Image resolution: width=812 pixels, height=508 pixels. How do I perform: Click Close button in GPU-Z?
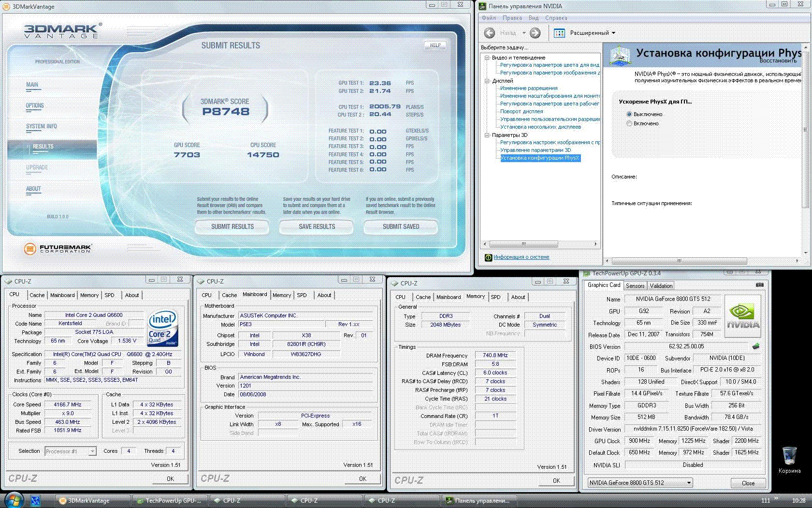coord(748,483)
